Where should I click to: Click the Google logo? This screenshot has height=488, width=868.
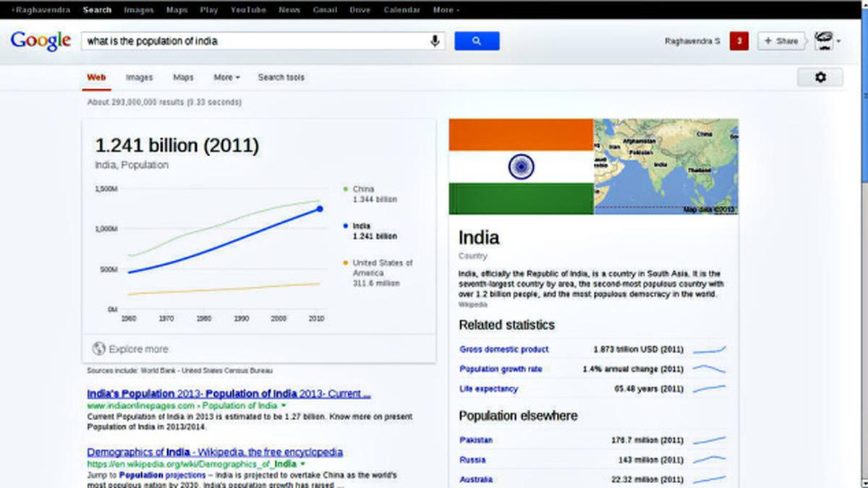pos(41,41)
